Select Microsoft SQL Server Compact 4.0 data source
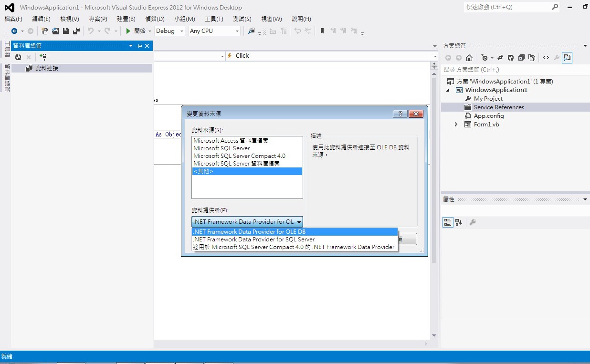Screen dimensions: 590x364 [247, 156]
